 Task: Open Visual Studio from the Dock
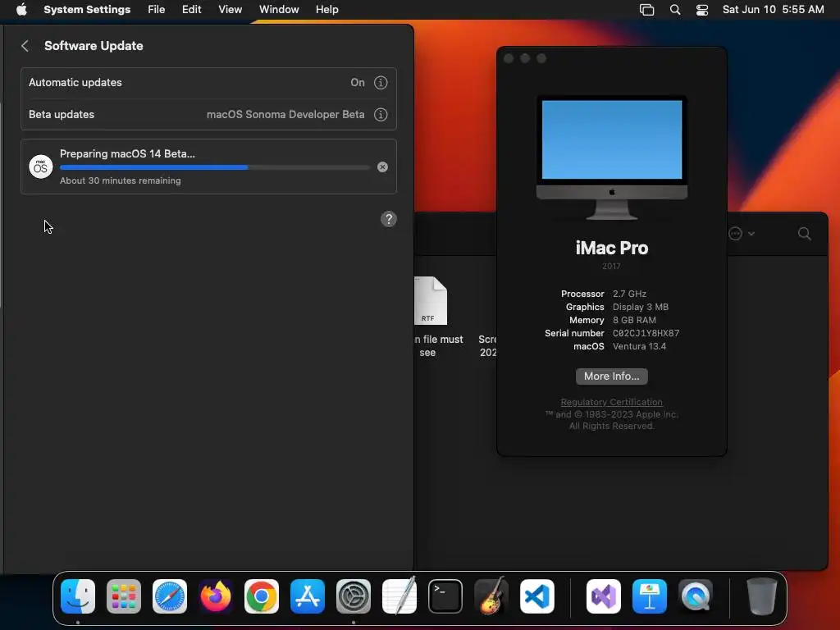604,596
